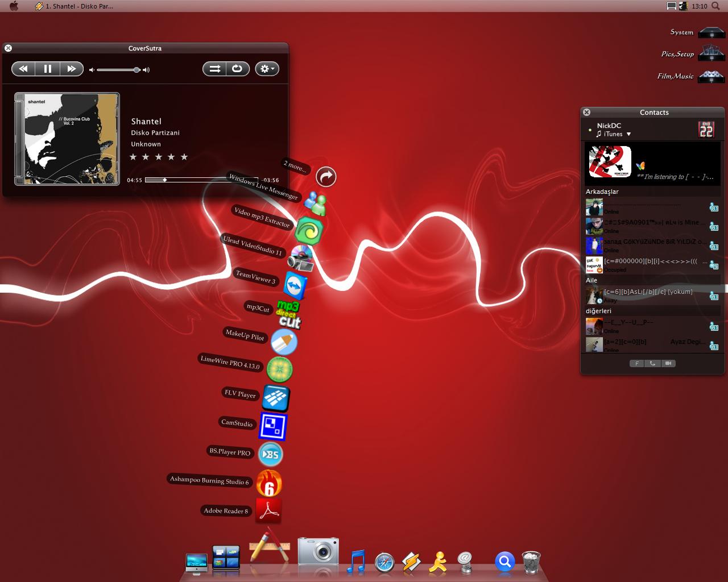The width and height of the screenshot is (728, 582).
Task: Toggle shuffle in CoverSutra
Action: 214,69
